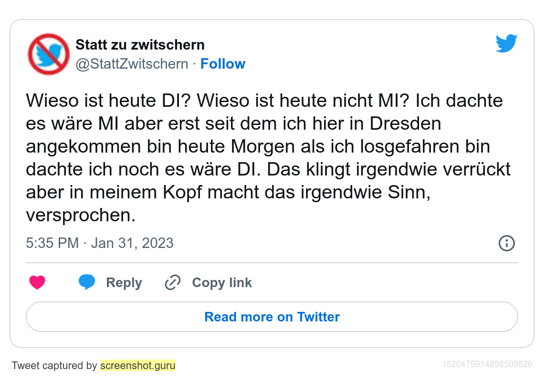Click the tweet ID number 1620475914898509826
This screenshot has height=392, width=544.
point(487,364)
